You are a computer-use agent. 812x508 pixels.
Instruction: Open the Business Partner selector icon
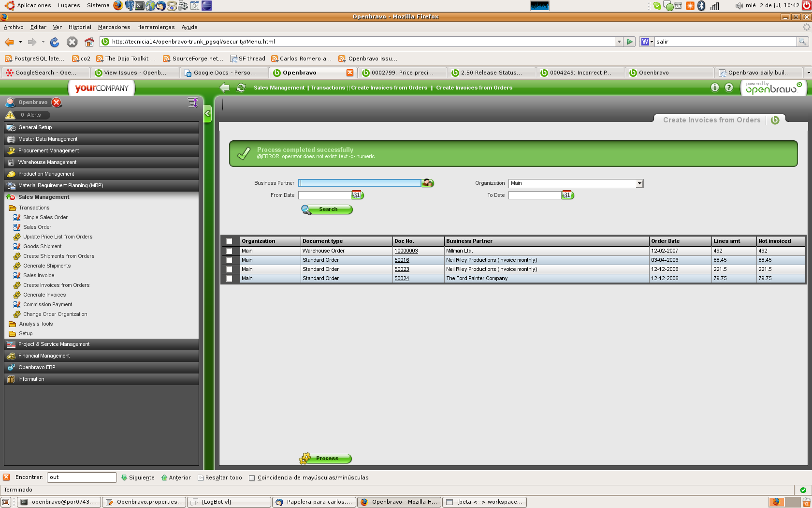coord(428,183)
